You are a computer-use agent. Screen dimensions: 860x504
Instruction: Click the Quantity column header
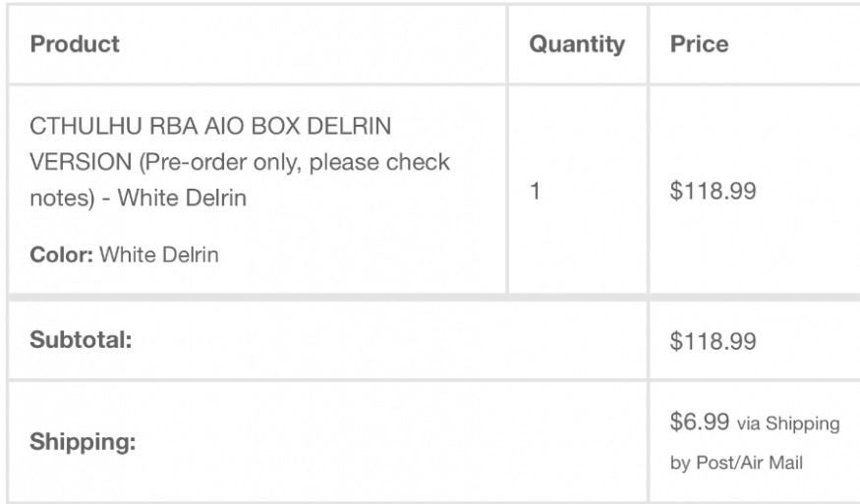577,44
